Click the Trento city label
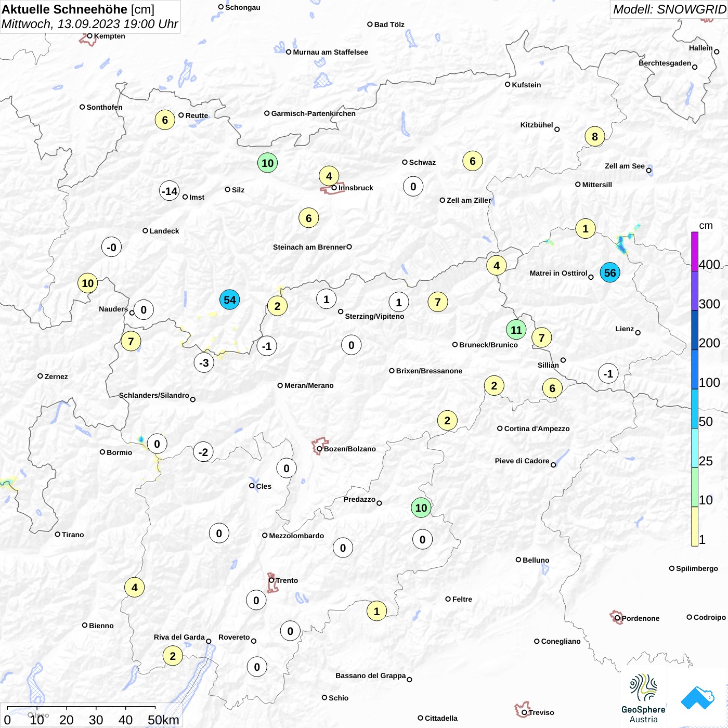This screenshot has width=728, height=728. tap(287, 580)
